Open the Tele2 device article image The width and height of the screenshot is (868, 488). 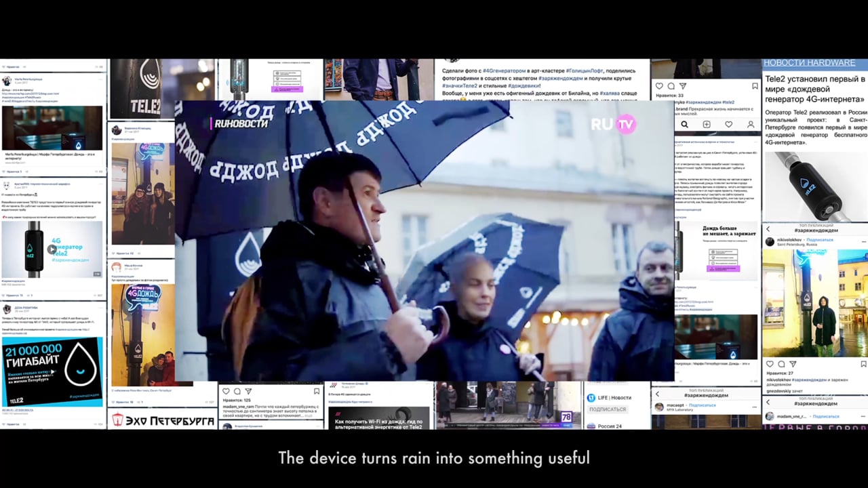pos(816,186)
